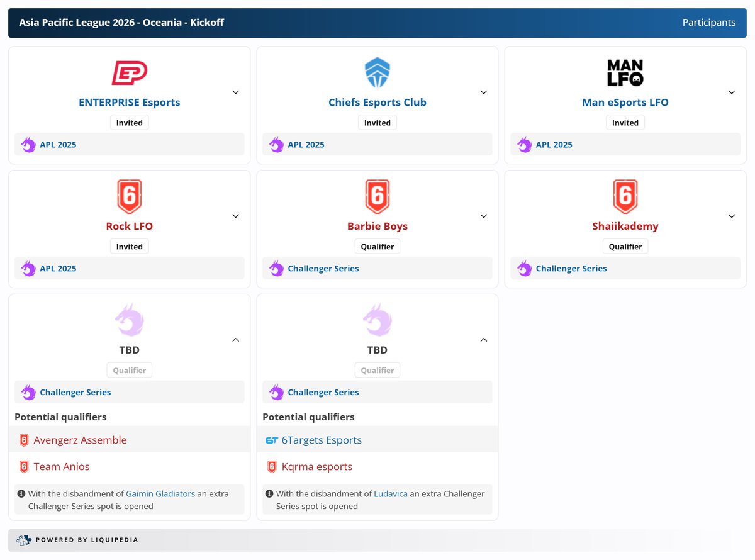Click the APL icon in Chiefs Esports Club card

(x=276, y=145)
